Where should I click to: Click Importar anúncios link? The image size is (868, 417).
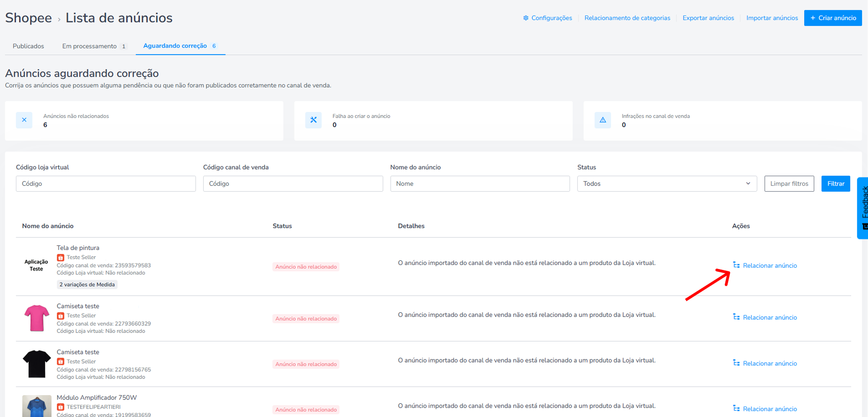tap(772, 18)
